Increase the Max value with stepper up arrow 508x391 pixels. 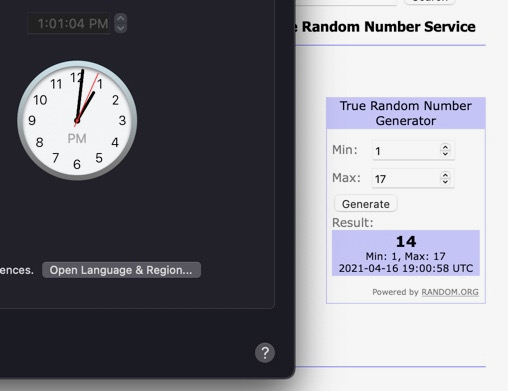445,175
